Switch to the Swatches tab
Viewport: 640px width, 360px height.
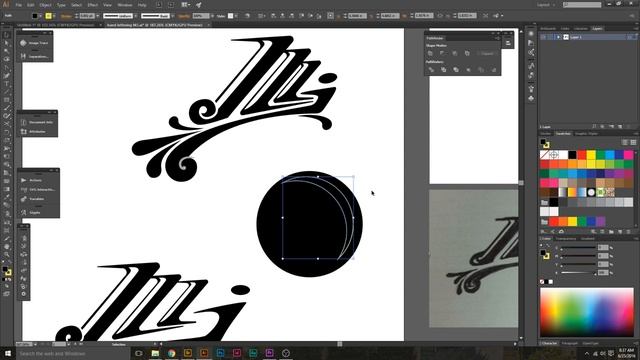pos(563,133)
